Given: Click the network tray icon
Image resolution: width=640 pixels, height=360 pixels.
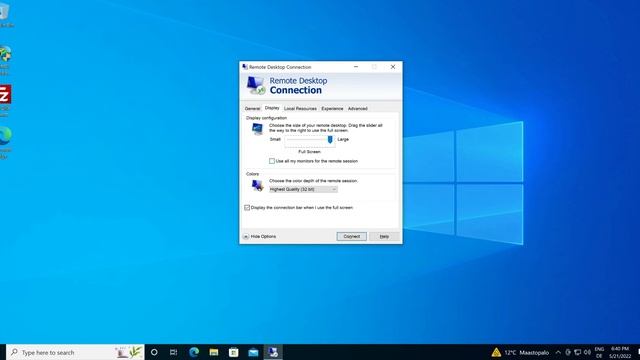Looking at the screenshot, I should pyautogui.click(x=578, y=352).
